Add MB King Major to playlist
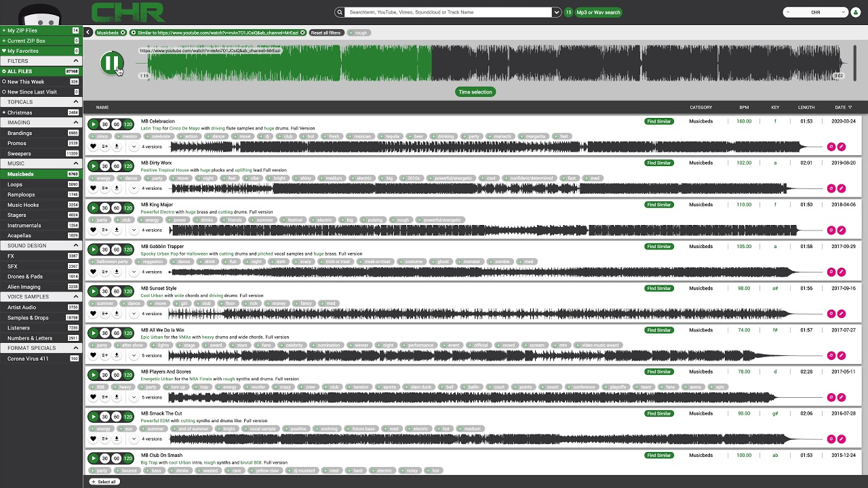 (105, 230)
